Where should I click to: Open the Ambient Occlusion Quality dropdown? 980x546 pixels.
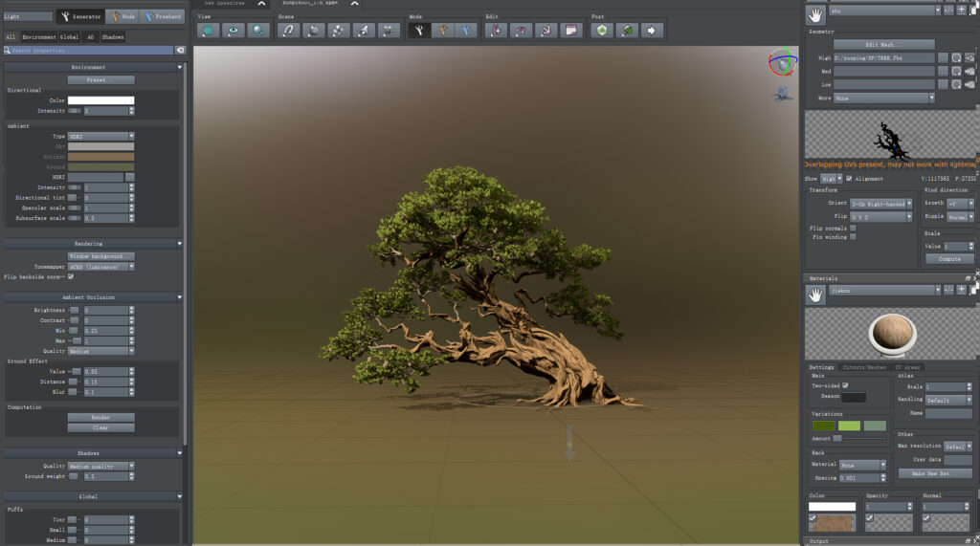[x=100, y=351]
